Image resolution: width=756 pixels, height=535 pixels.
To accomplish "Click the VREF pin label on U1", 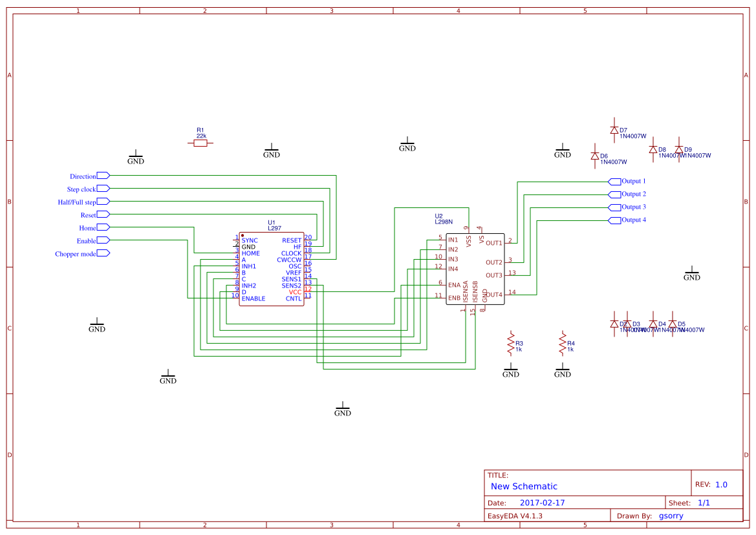I will [x=294, y=273].
